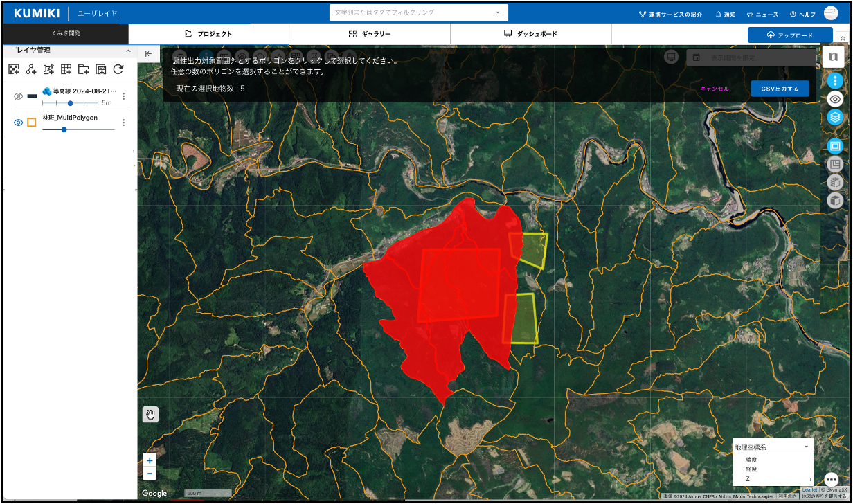Click the add vector layer icon
Screen dimensions: 853x504
(x=31, y=69)
